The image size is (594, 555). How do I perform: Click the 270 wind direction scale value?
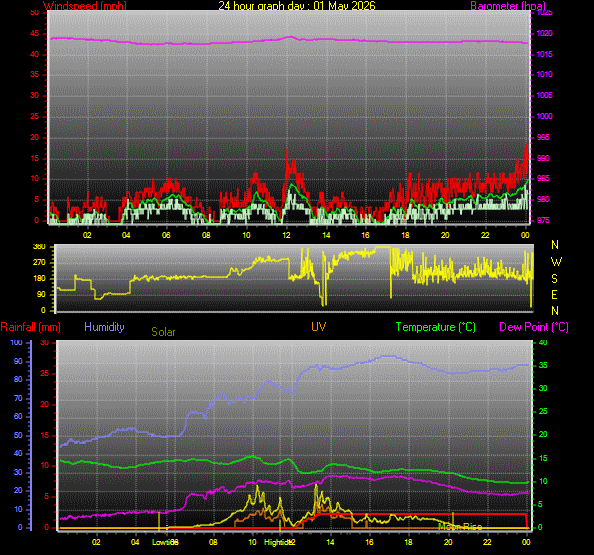(x=39, y=262)
